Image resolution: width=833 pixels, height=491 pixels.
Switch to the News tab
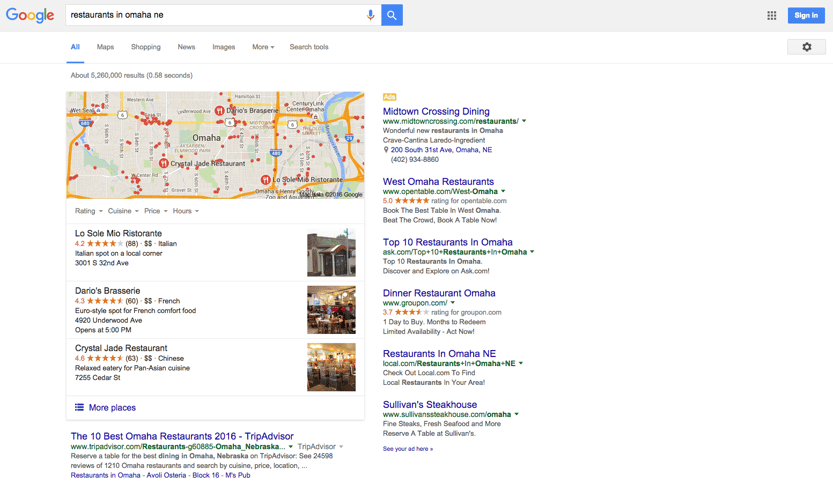pyautogui.click(x=186, y=47)
